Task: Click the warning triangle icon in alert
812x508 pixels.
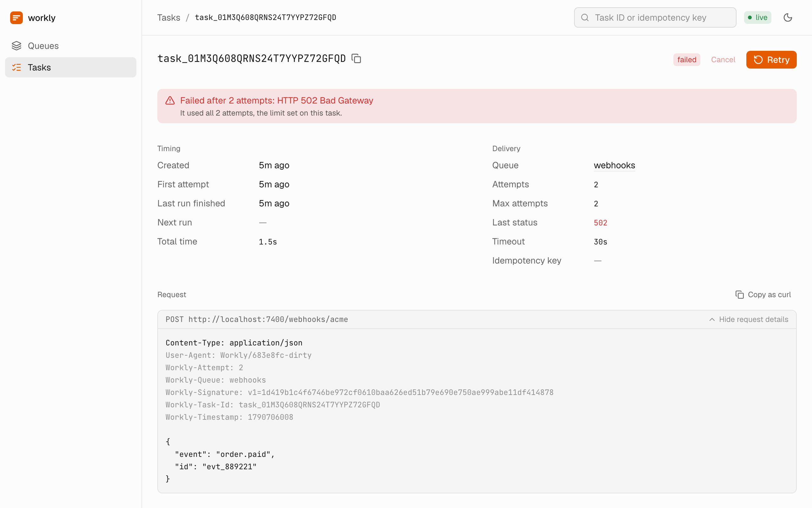Action: tap(170, 100)
